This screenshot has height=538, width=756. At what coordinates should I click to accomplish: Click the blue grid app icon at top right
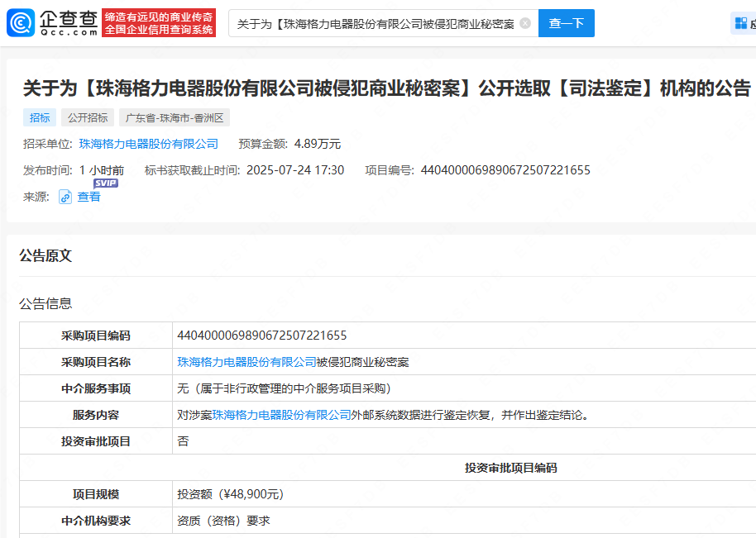(741, 22)
